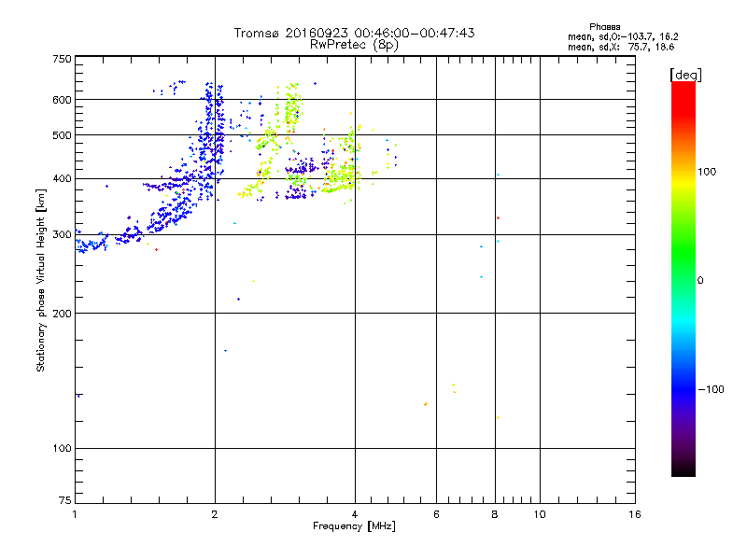Click the '16' x-axis tick label

(x=635, y=514)
